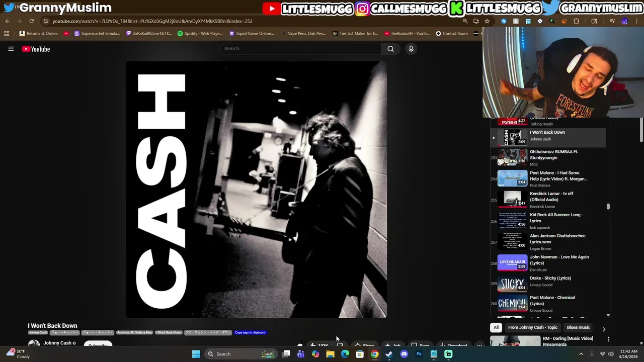This screenshot has width=644, height=362.
Task: Click the Copy tags to clipboard button
Action: 250,332
